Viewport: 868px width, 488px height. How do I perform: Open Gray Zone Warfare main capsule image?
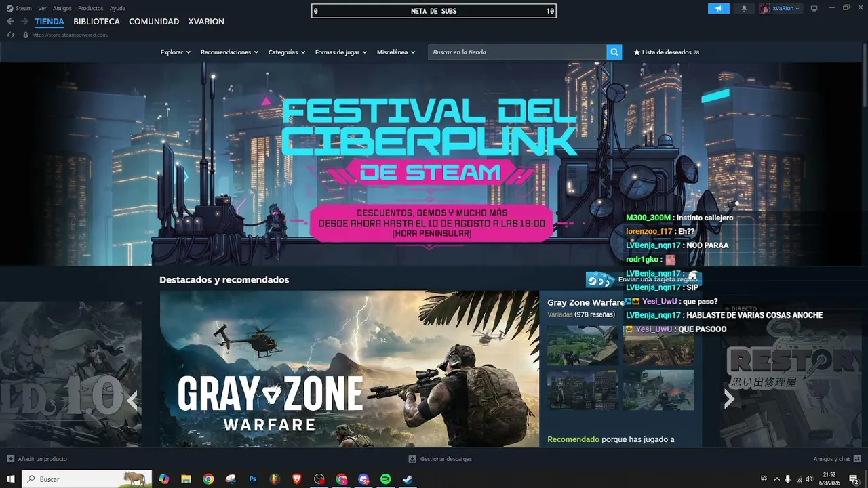pyautogui.click(x=349, y=369)
